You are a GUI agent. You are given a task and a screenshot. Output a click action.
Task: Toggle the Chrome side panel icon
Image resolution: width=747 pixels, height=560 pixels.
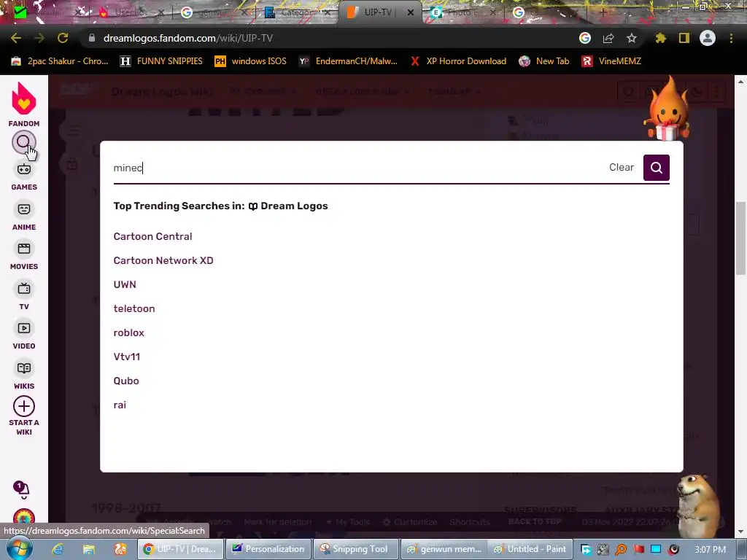(684, 38)
